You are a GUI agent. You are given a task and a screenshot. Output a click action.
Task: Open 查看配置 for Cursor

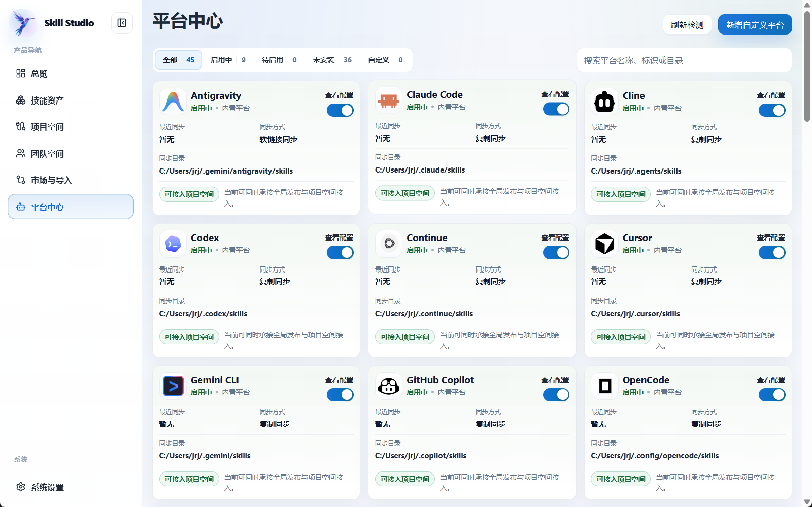pos(771,238)
